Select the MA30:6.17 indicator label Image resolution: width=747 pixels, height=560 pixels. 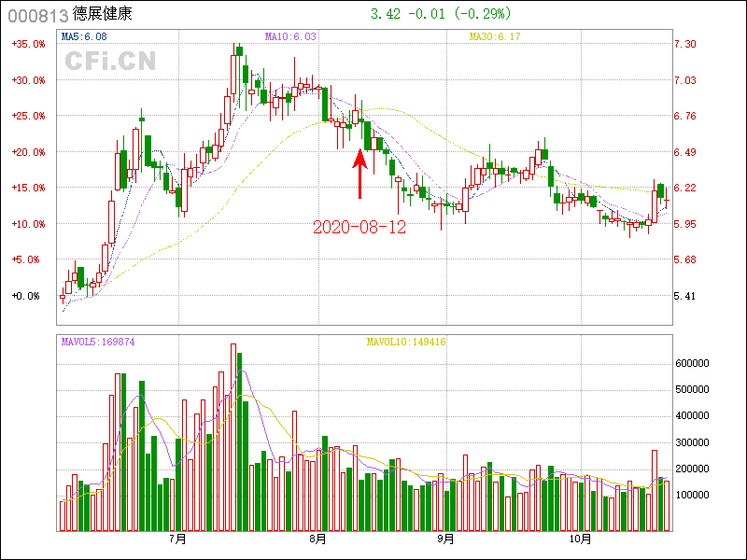494,36
